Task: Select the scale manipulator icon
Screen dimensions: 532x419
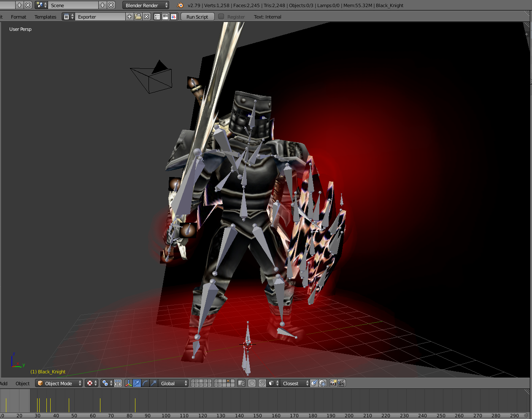Action: pos(154,383)
